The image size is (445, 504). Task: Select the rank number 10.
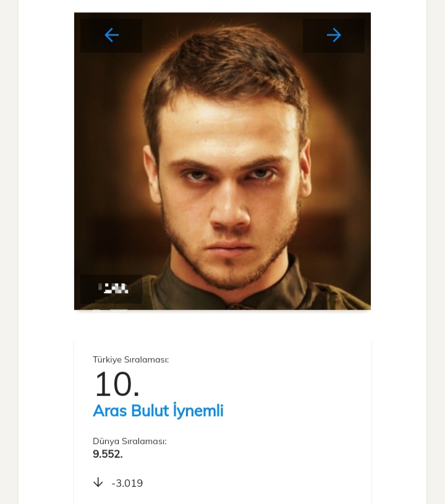(x=116, y=384)
